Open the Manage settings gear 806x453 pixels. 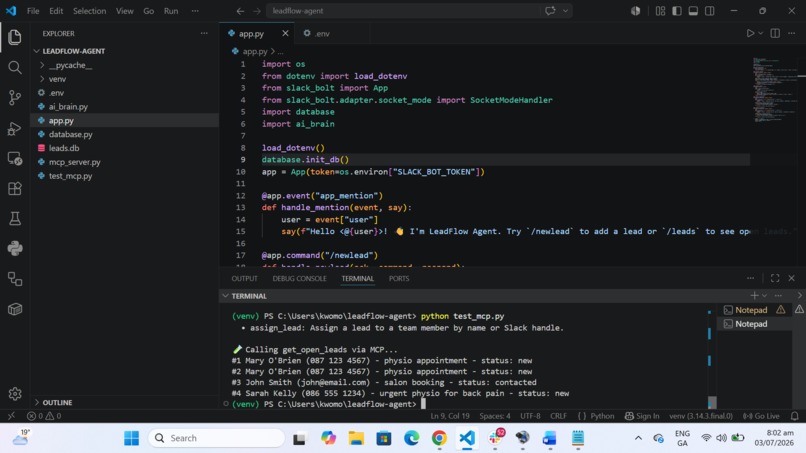pyautogui.click(x=15, y=393)
